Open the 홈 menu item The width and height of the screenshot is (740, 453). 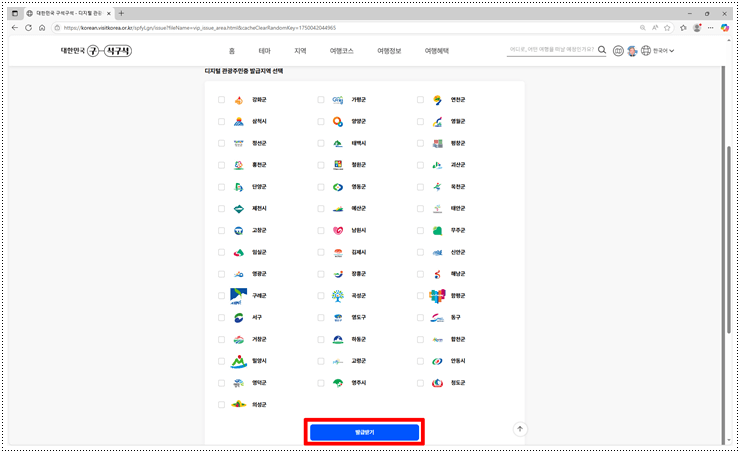click(x=232, y=51)
